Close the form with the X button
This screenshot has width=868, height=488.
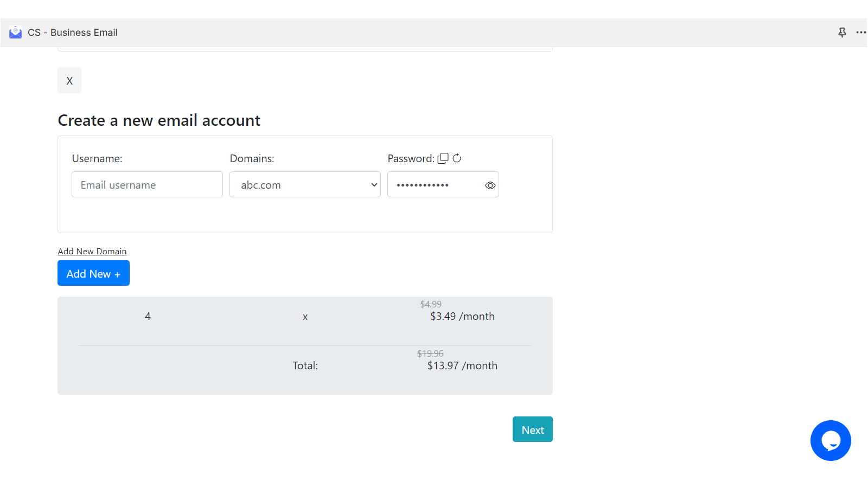point(69,81)
